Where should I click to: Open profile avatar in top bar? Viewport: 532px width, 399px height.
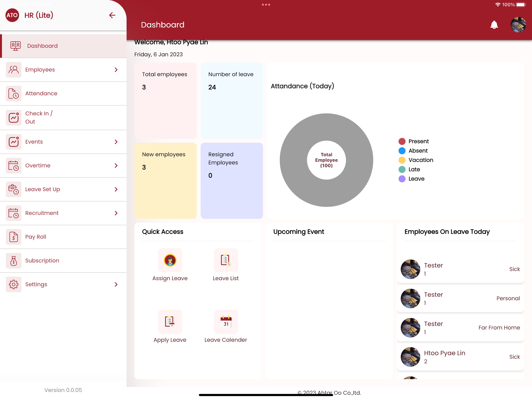[518, 25]
